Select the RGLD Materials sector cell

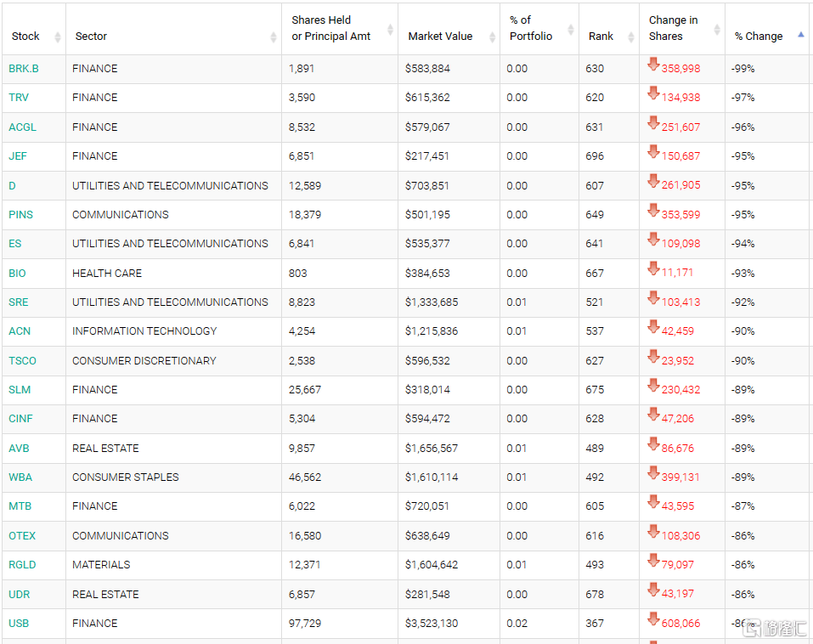(x=101, y=565)
